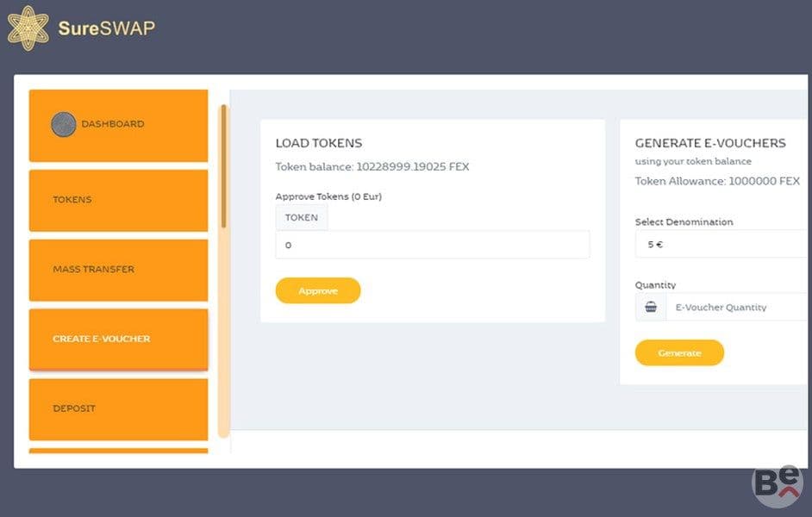Click the 'Approve Tokens (0 Eur)' label
812x517 pixels.
pos(328,196)
